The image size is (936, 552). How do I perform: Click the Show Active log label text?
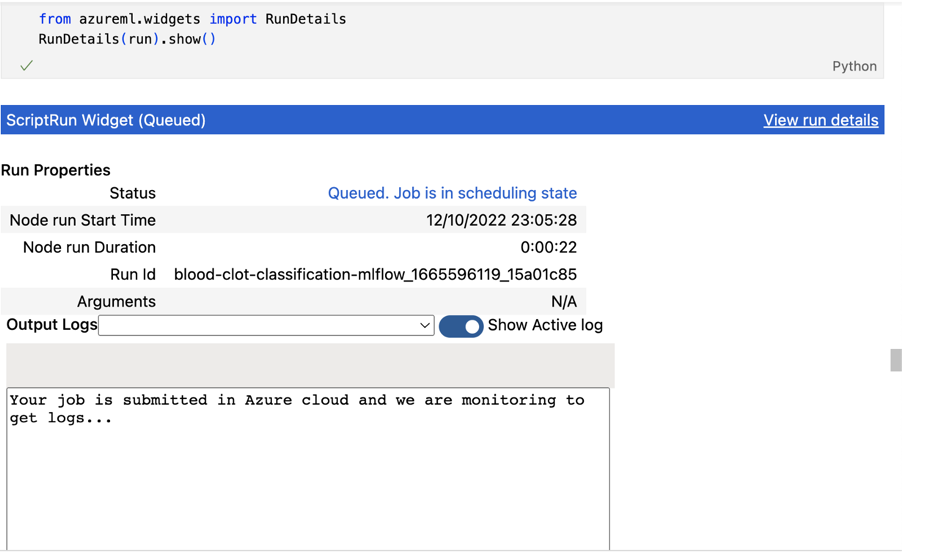(x=545, y=325)
